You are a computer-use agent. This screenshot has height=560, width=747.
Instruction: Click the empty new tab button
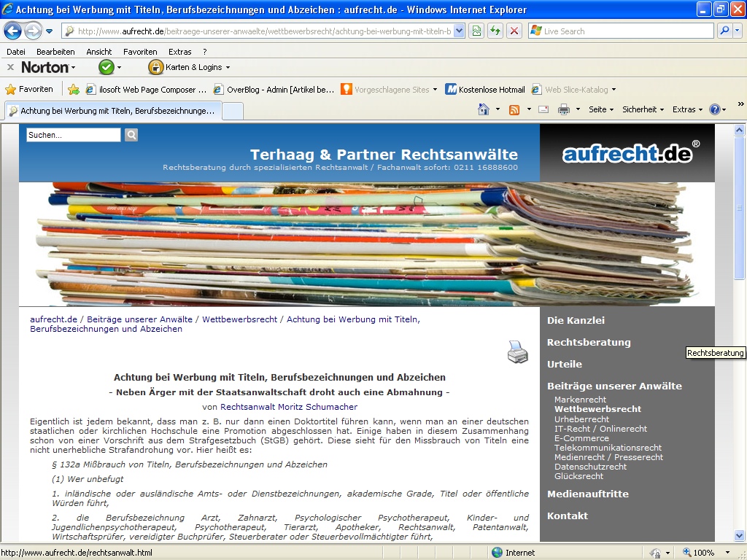(233, 111)
